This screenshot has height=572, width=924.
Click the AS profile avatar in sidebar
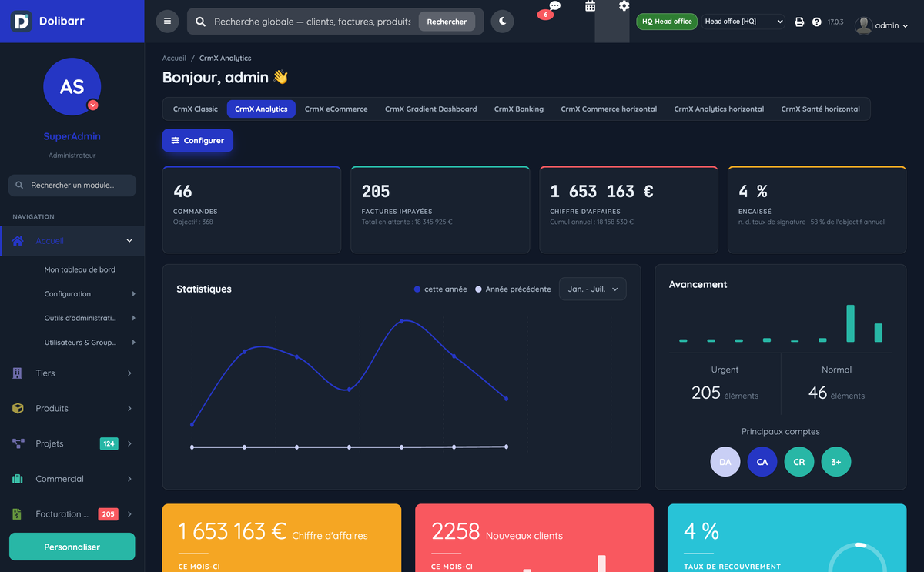pos(72,86)
